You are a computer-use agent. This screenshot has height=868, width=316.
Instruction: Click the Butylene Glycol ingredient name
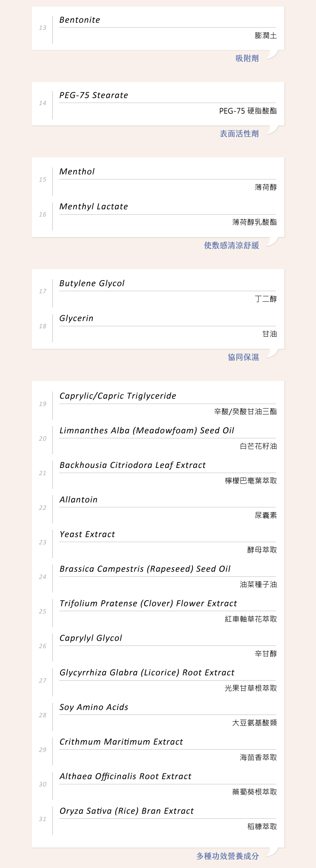[x=92, y=284]
